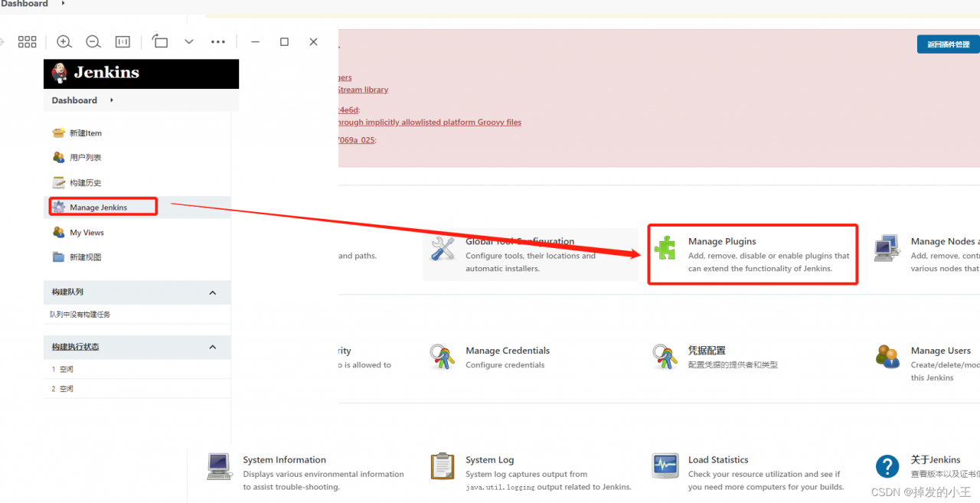Collapse the 构建队列 panel
The image size is (980, 503).
click(x=213, y=292)
